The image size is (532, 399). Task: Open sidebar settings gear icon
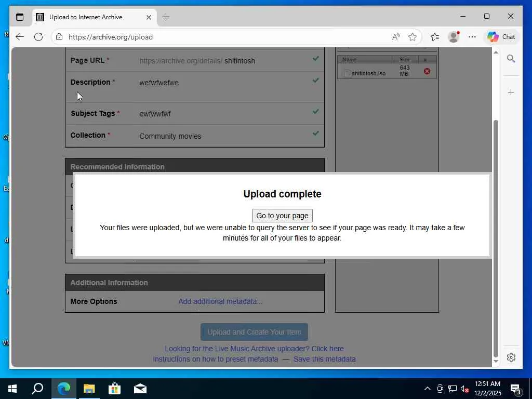pos(511,357)
